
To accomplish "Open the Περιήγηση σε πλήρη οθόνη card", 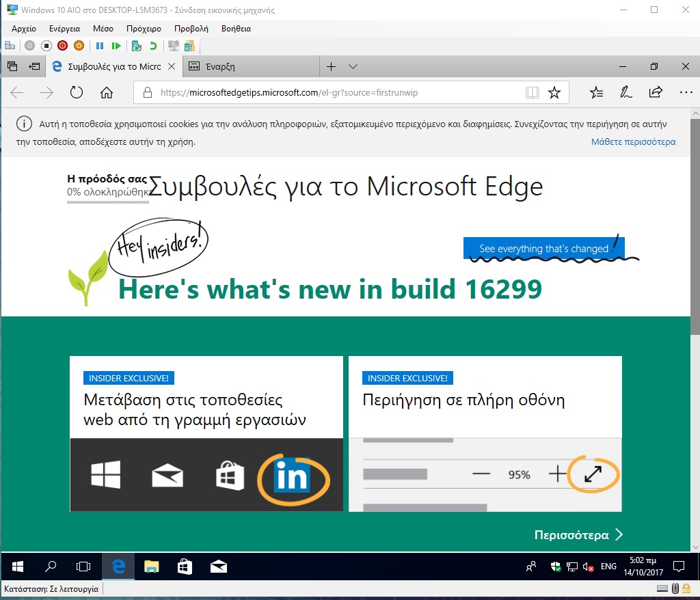I will [485, 433].
